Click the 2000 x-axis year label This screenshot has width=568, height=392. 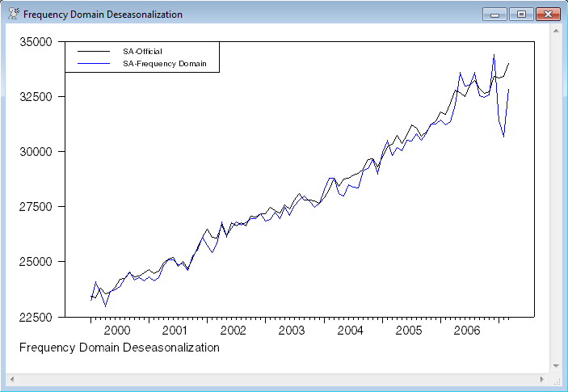pyautogui.click(x=117, y=331)
